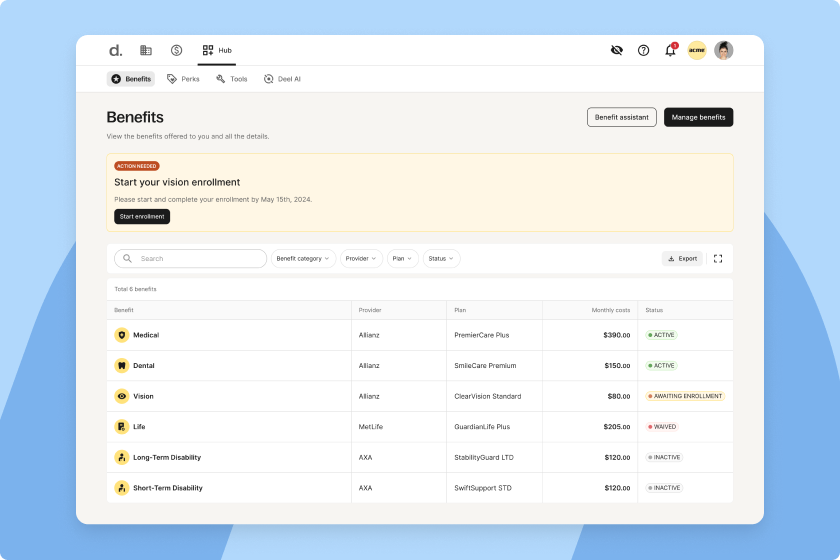The height and width of the screenshot is (560, 840).
Task: Open the Vision benefit row
Action: coord(420,396)
